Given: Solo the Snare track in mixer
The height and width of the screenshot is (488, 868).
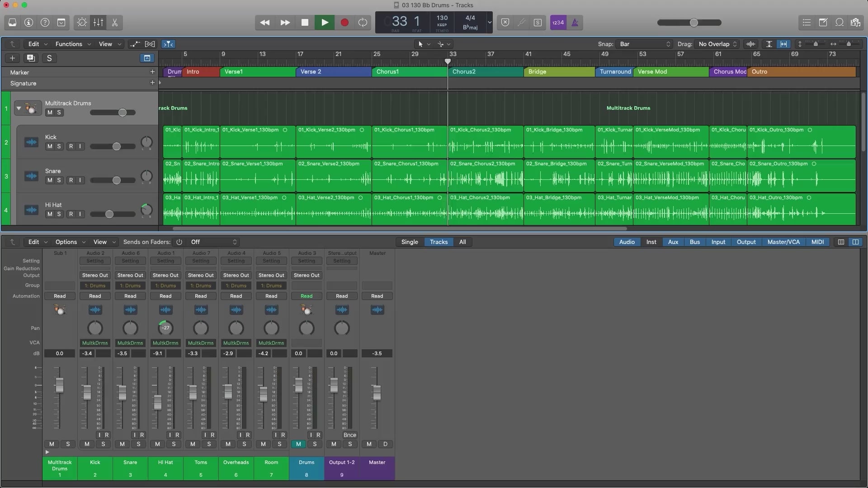Looking at the screenshot, I should [138, 444].
